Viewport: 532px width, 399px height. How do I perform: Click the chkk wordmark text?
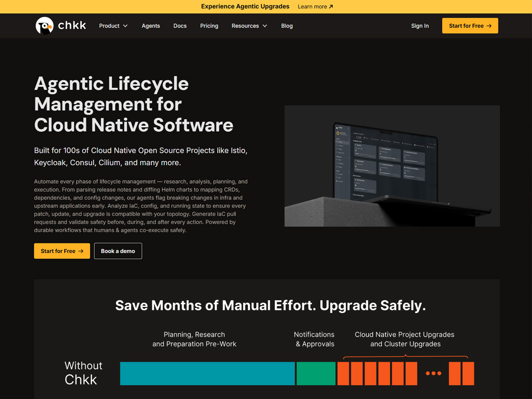pos(72,26)
